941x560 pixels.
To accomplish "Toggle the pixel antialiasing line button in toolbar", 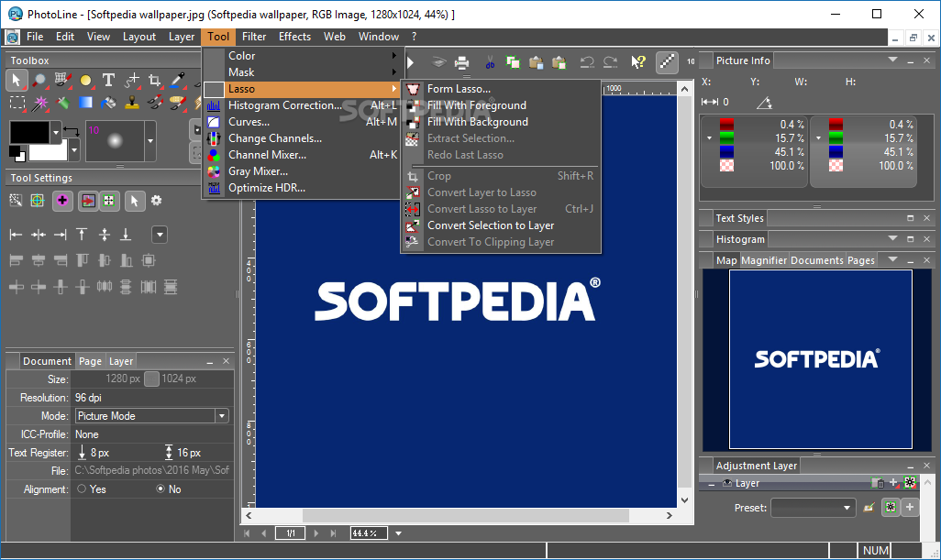I will 667,61.
